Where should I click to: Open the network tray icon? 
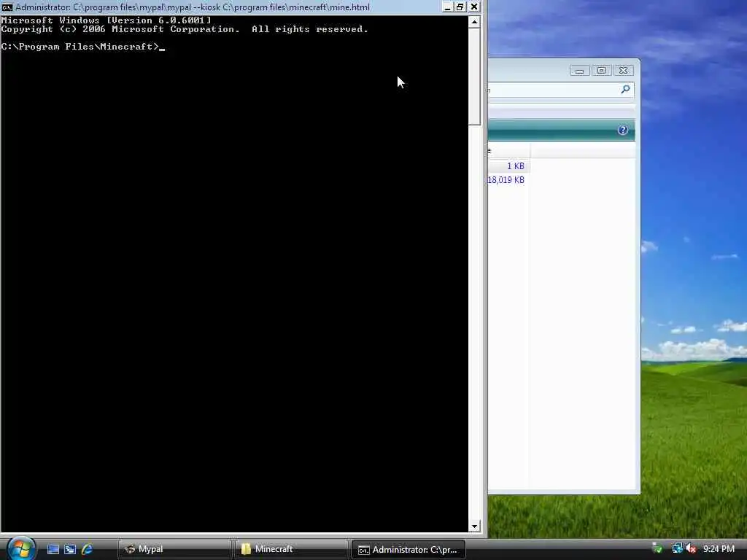[x=677, y=548]
